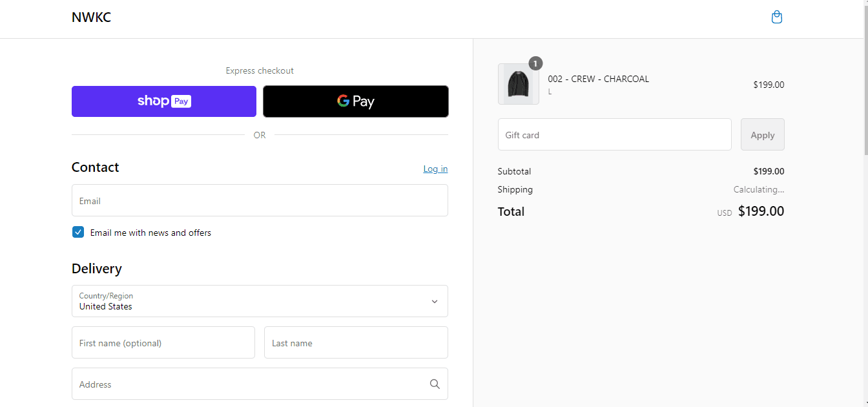Focus the Email input field
Image resolution: width=868 pixels, height=407 pixels.
(260, 200)
